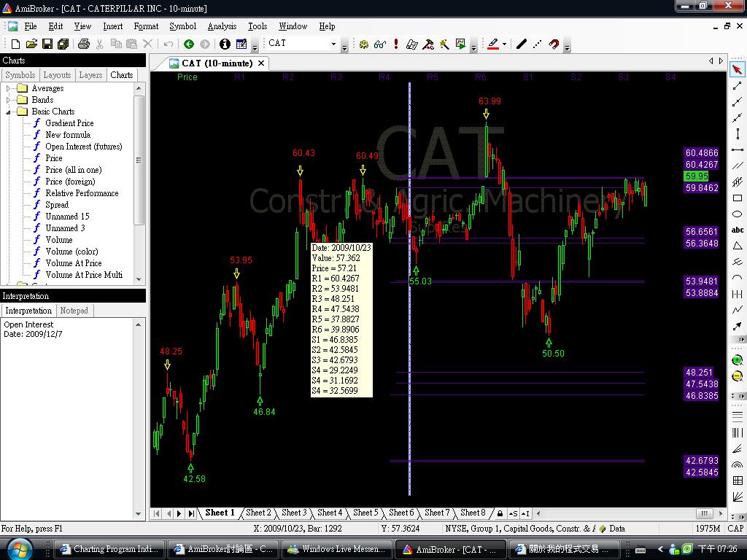Viewport: 747px width, 560px height.
Task: Open the Tools menu
Action: pos(258,26)
